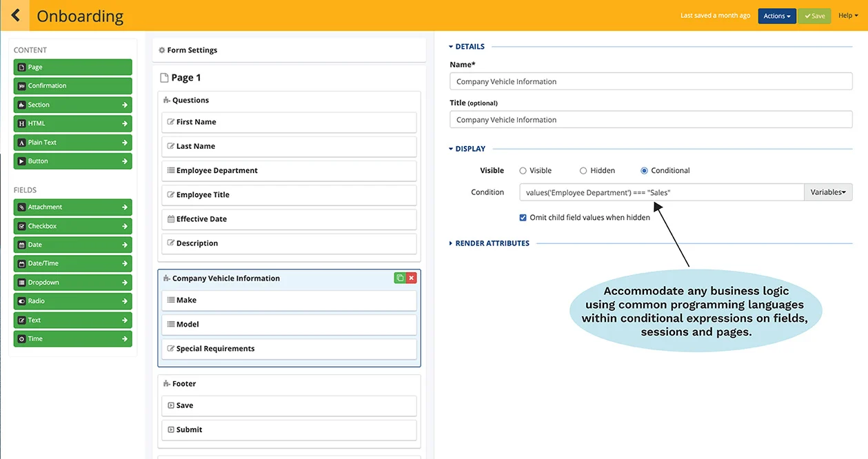This screenshot has width=868, height=459.
Task: Insert an Attachment field via arrow icon
Action: (125, 207)
